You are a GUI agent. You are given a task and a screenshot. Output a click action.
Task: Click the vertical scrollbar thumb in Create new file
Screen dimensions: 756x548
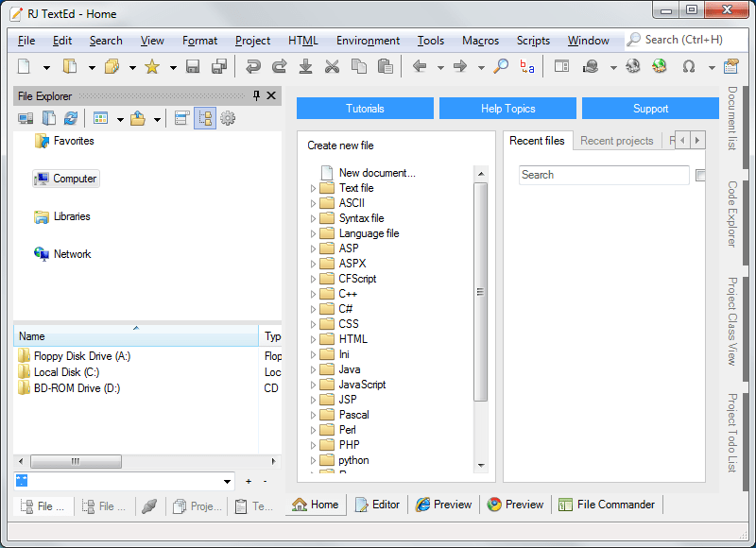tap(480, 292)
